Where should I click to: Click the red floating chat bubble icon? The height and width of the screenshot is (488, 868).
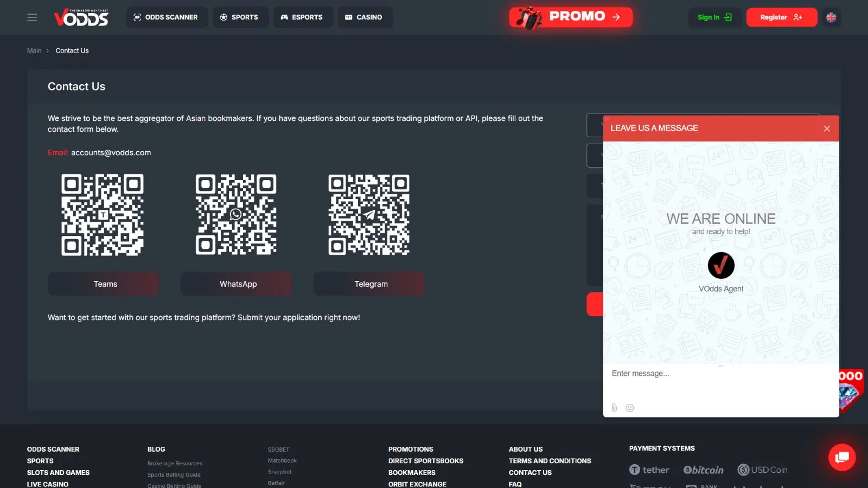tap(842, 457)
